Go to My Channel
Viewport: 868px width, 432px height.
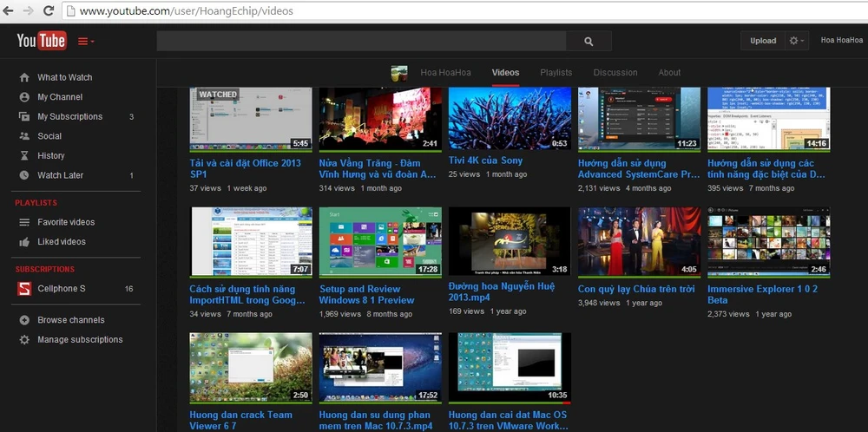coord(60,97)
